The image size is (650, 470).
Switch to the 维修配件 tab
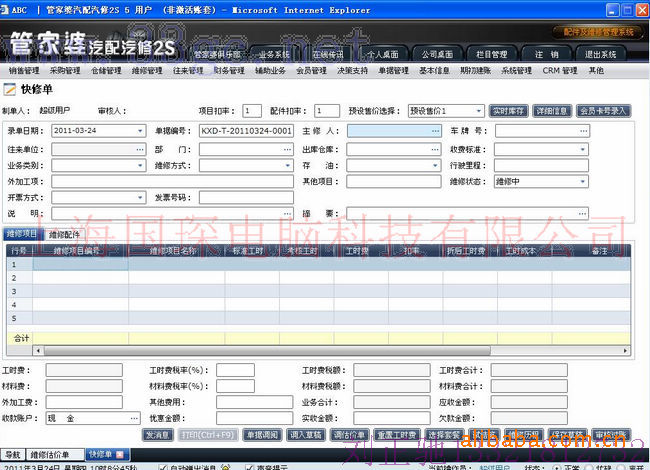65,233
